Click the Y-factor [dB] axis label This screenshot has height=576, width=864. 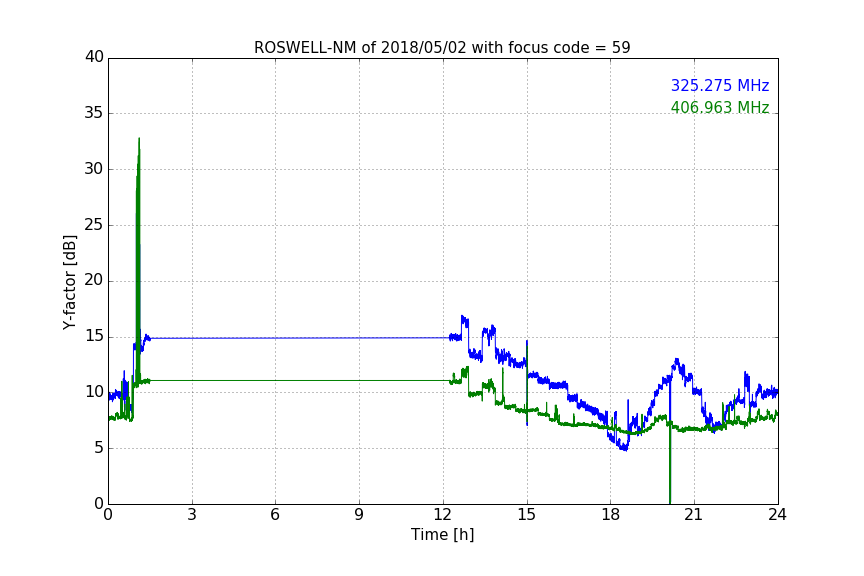pyautogui.click(x=69, y=282)
